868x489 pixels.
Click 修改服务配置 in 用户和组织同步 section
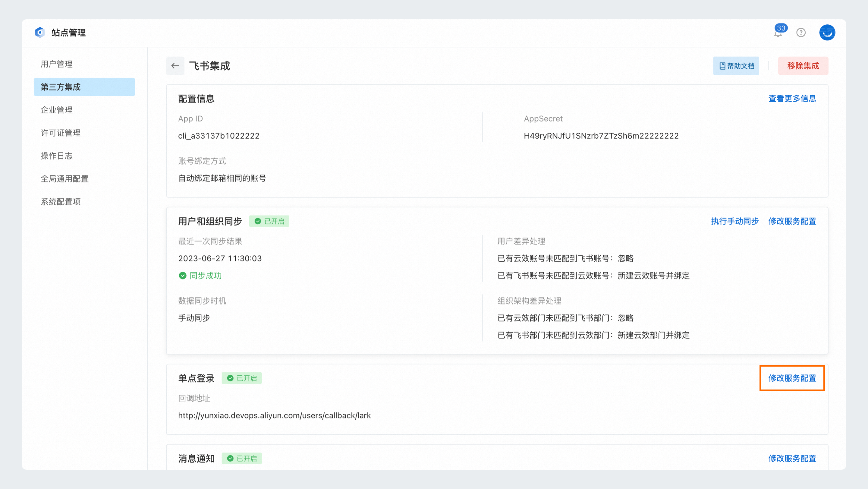(792, 221)
